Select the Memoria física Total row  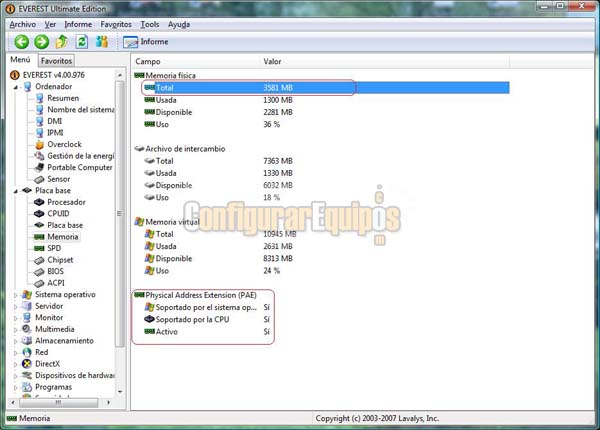click(x=326, y=88)
